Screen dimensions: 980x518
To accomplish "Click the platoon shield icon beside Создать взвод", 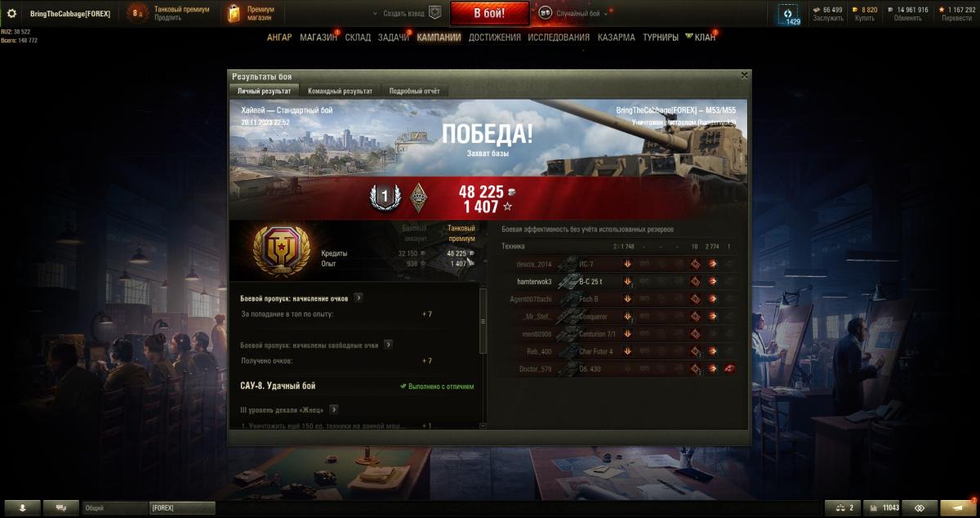I will 435,13.
